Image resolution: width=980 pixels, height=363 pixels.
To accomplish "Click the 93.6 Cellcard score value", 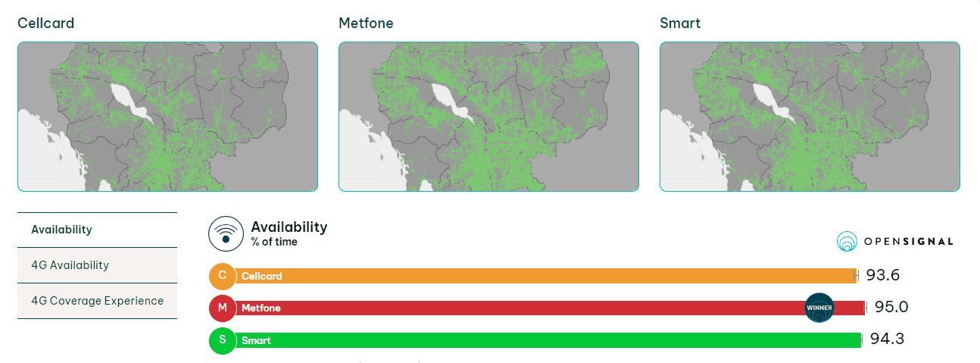I will tap(883, 275).
